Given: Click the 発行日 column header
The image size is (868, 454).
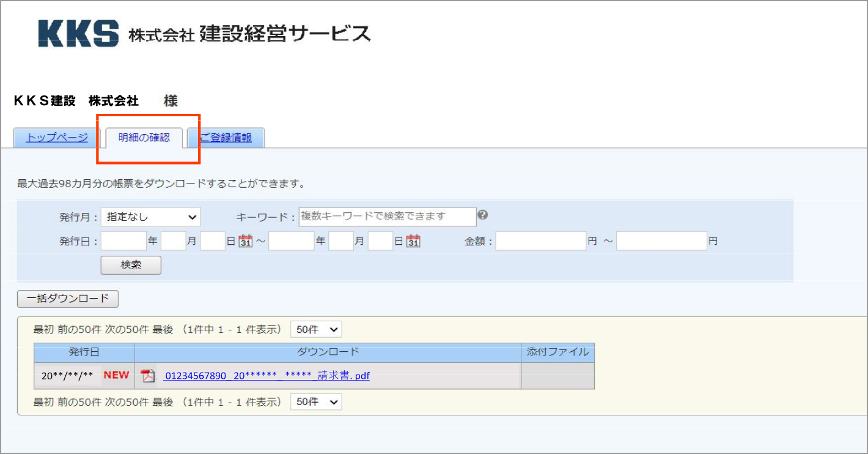Looking at the screenshot, I should point(84,352).
